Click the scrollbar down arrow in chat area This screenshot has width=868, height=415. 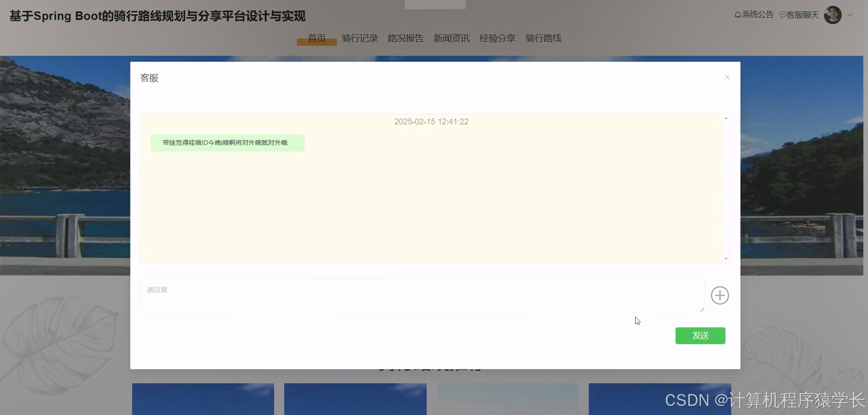coord(725,258)
